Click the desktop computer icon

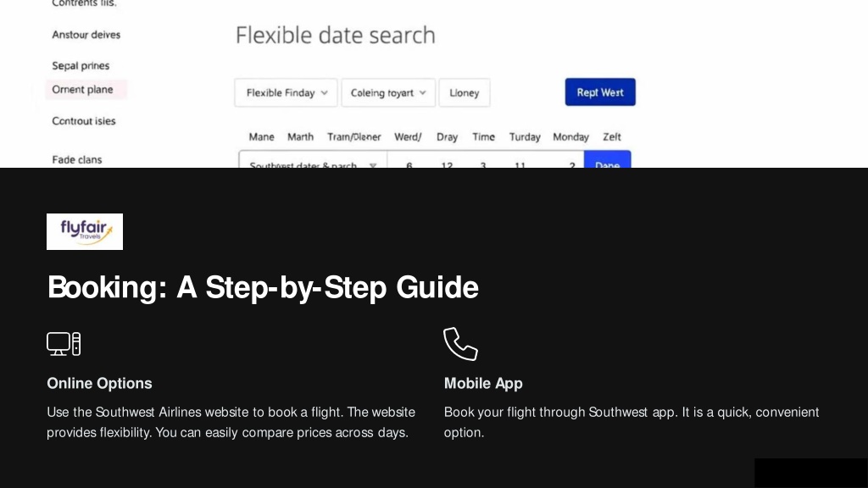(x=64, y=344)
